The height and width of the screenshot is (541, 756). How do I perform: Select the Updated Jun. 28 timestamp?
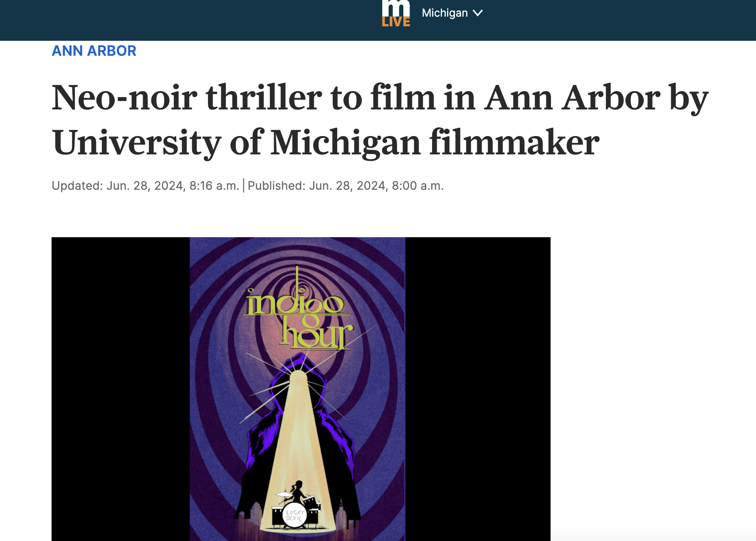[x=145, y=186]
